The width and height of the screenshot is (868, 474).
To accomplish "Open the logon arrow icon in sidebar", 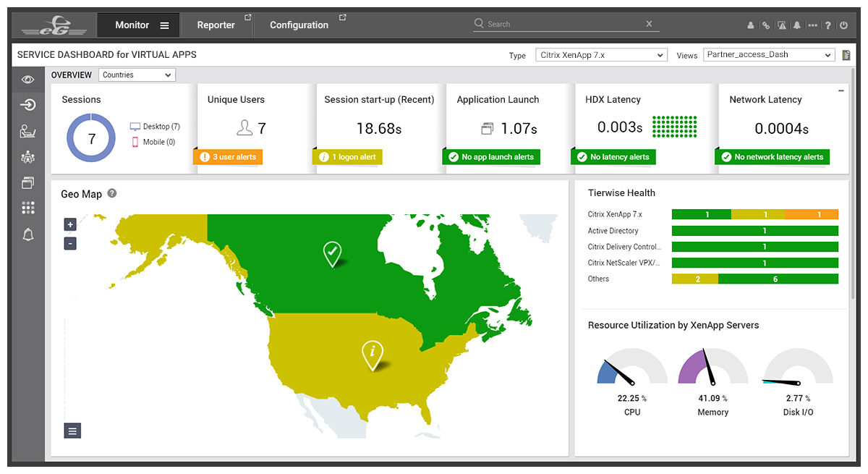I will tap(28, 105).
